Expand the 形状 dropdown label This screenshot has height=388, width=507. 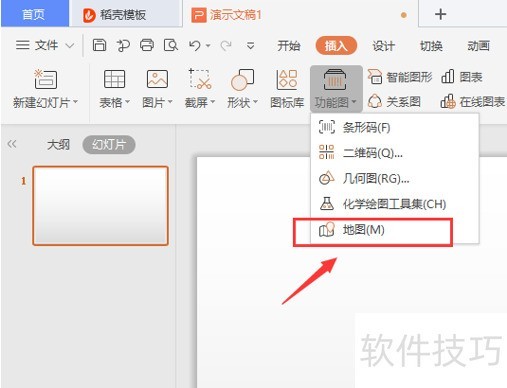[242, 102]
